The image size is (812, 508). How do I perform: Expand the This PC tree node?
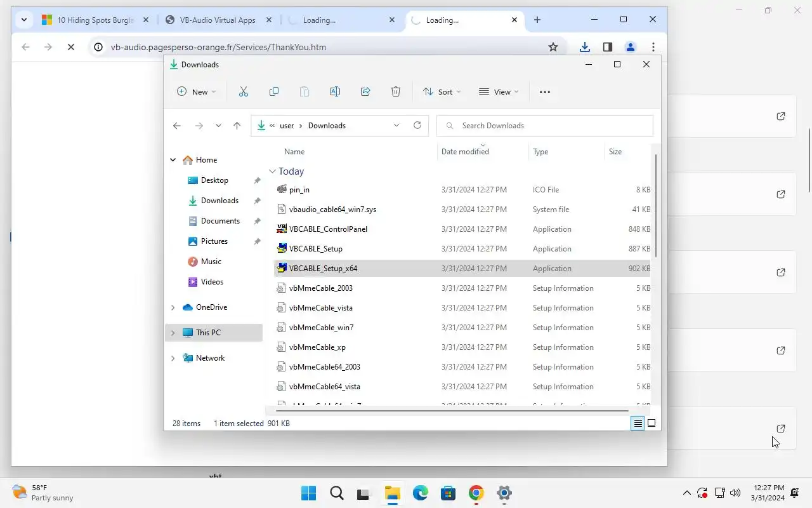[173, 333]
